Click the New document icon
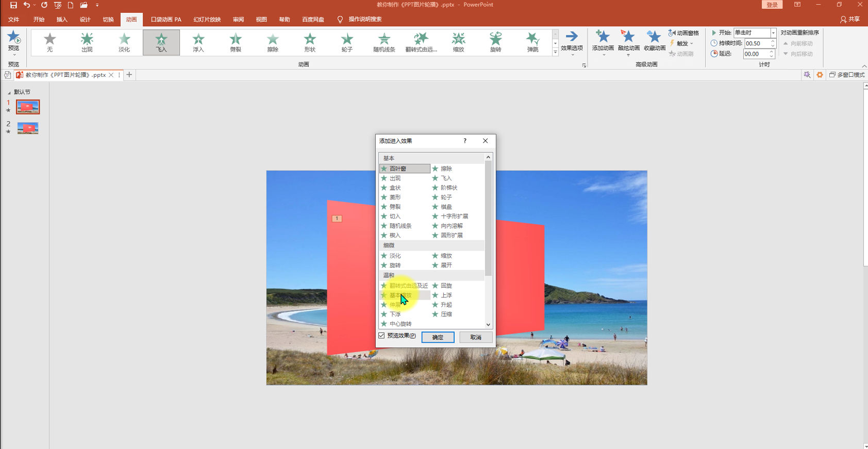The image size is (868, 449). coord(71,5)
